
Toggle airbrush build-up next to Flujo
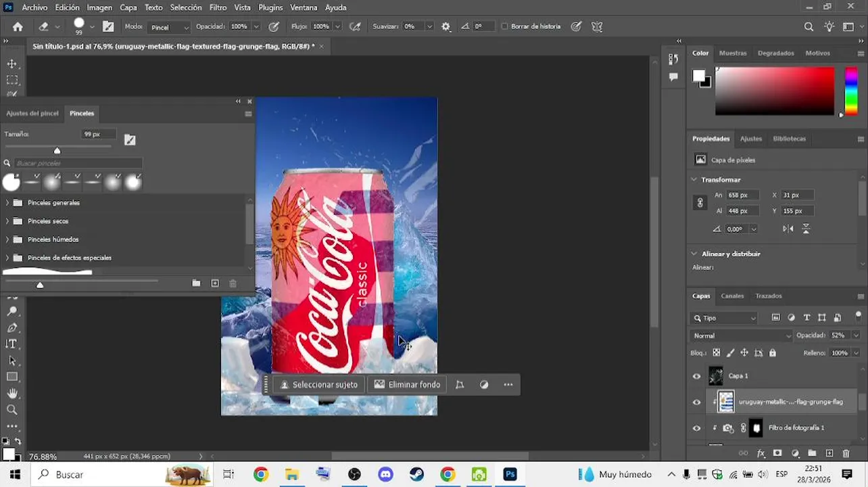[x=356, y=26]
